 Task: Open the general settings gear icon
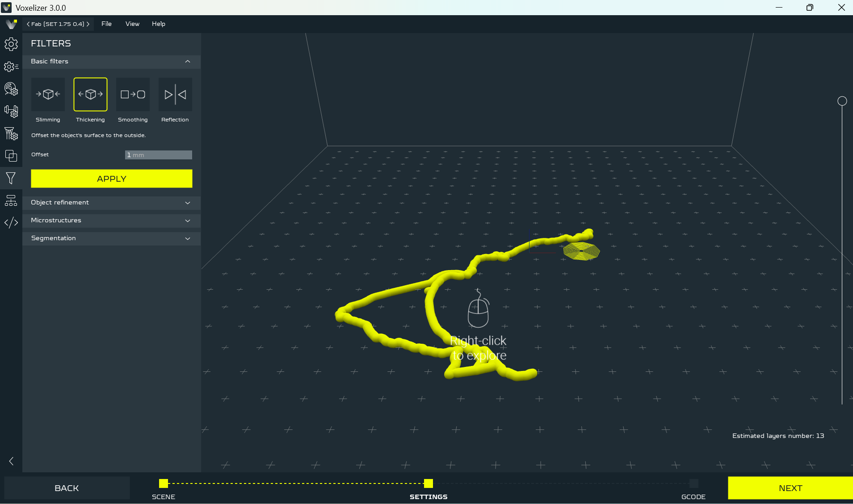coord(11,44)
